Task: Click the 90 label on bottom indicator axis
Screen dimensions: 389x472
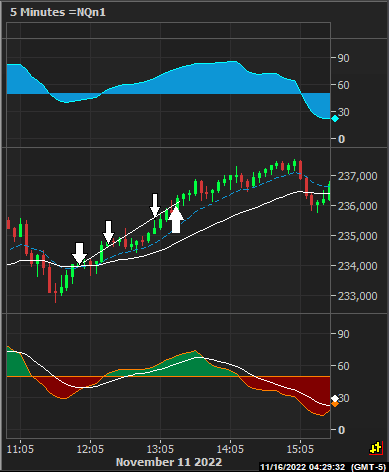Action: (343, 334)
